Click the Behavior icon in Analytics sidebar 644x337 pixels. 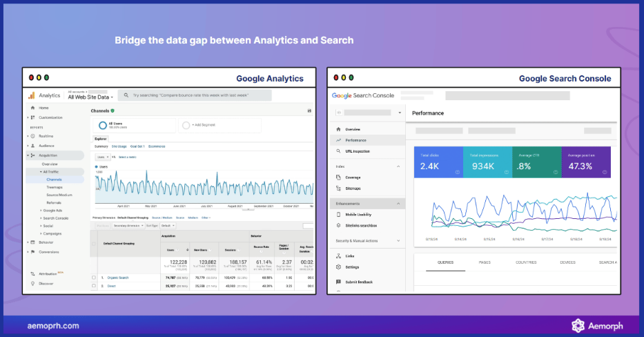[x=32, y=242]
